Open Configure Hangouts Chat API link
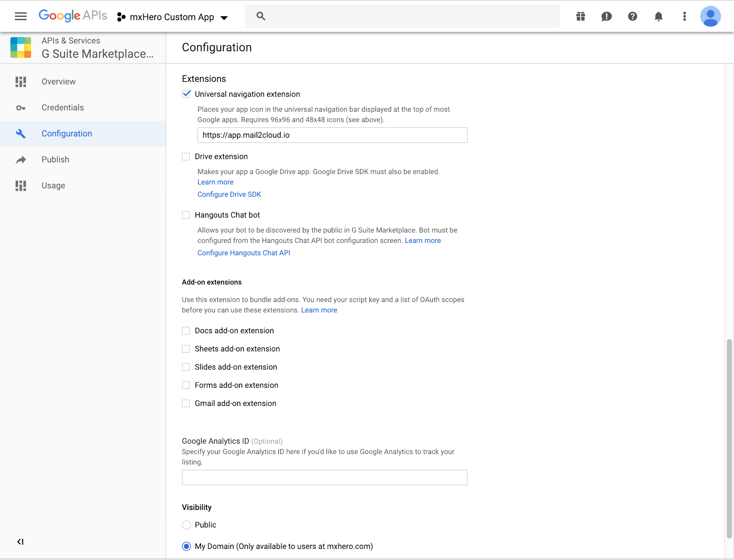The width and height of the screenshot is (734, 560). point(244,253)
